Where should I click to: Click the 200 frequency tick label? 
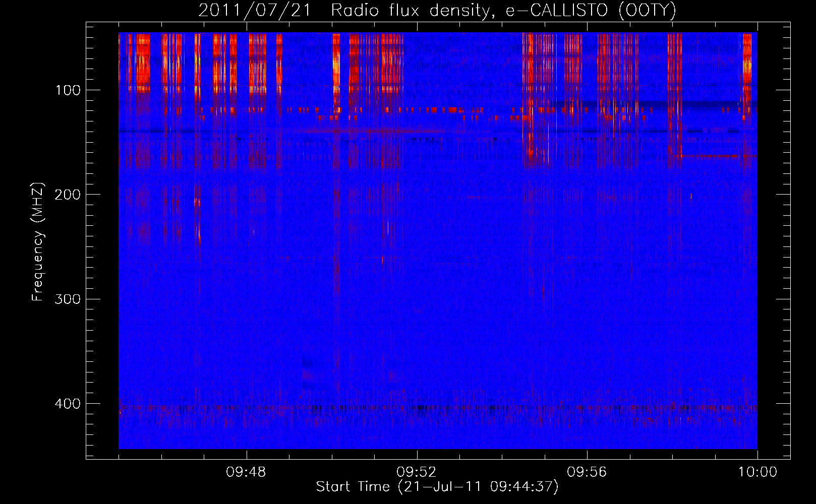click(x=68, y=195)
